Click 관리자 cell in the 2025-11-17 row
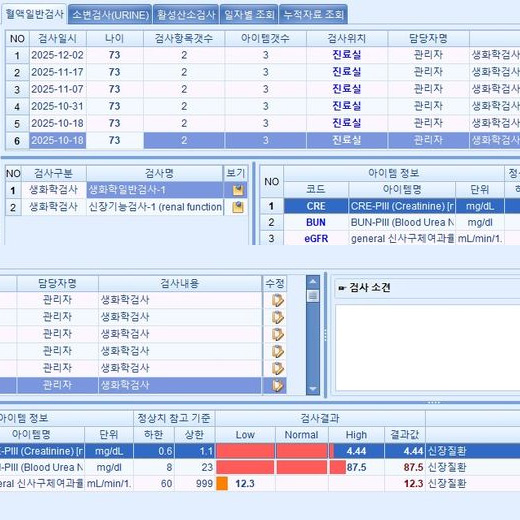Screen dimensions: 520x520 tap(428, 72)
